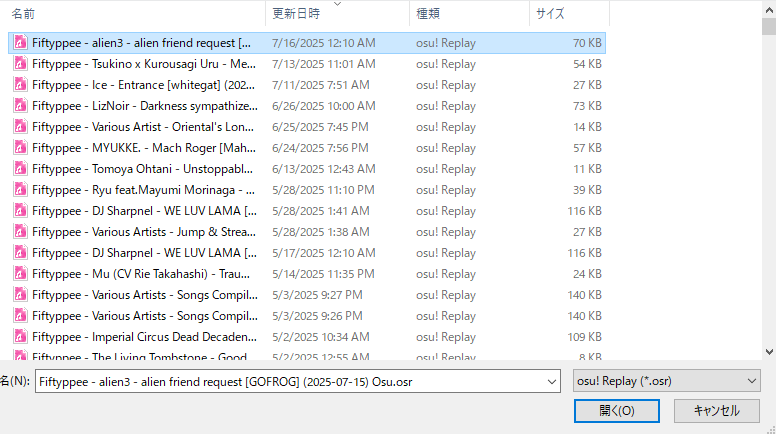Click the scrollbar down arrow of the file list

click(x=769, y=352)
